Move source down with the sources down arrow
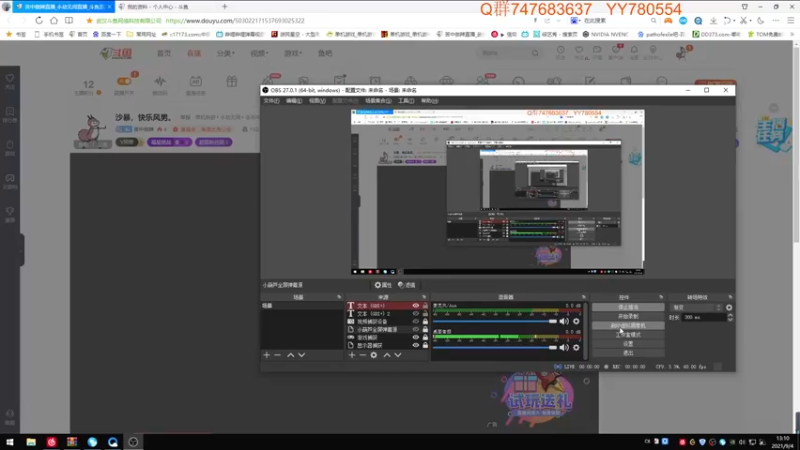This screenshot has width=800, height=450. (x=398, y=355)
